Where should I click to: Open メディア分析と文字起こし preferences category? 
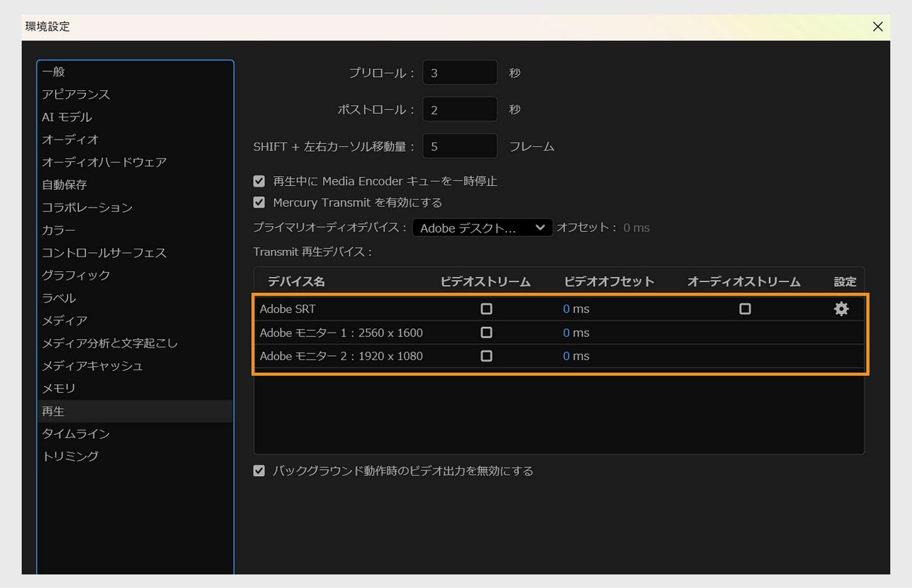click(x=135, y=343)
